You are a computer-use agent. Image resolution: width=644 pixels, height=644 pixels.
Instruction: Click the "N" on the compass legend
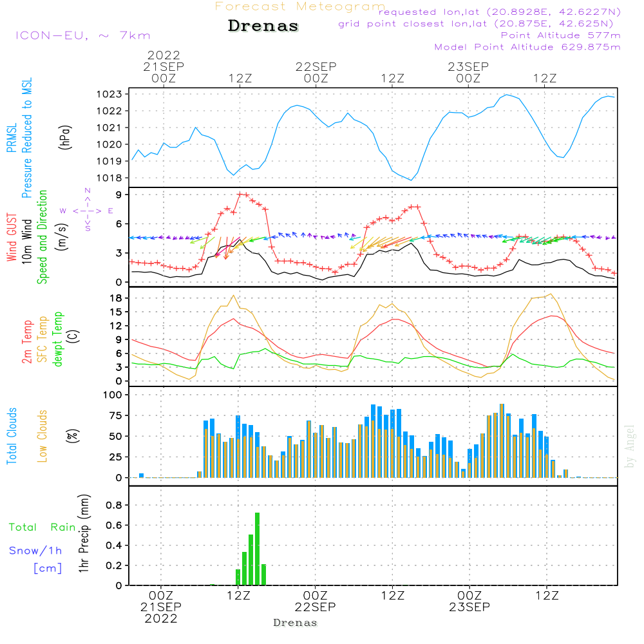point(88,191)
